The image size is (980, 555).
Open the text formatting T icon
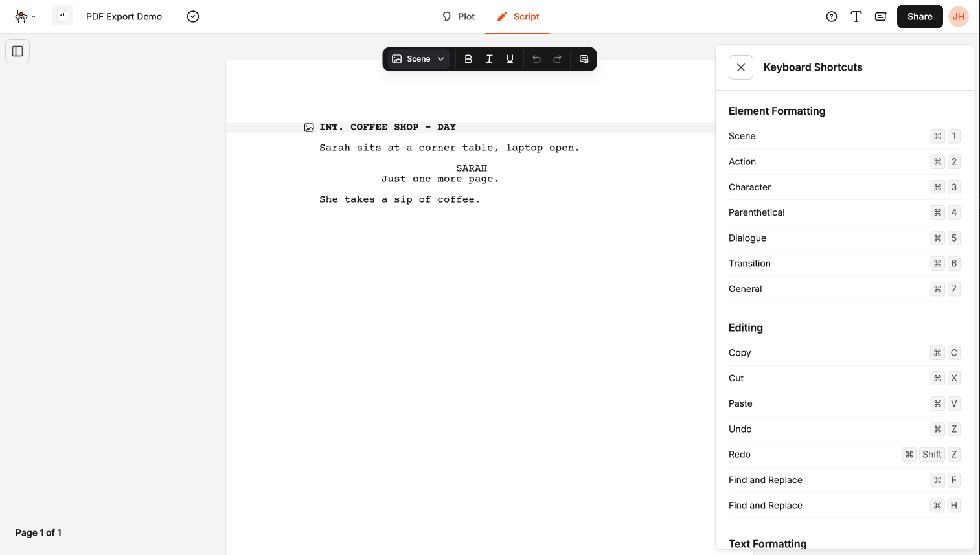[856, 17]
